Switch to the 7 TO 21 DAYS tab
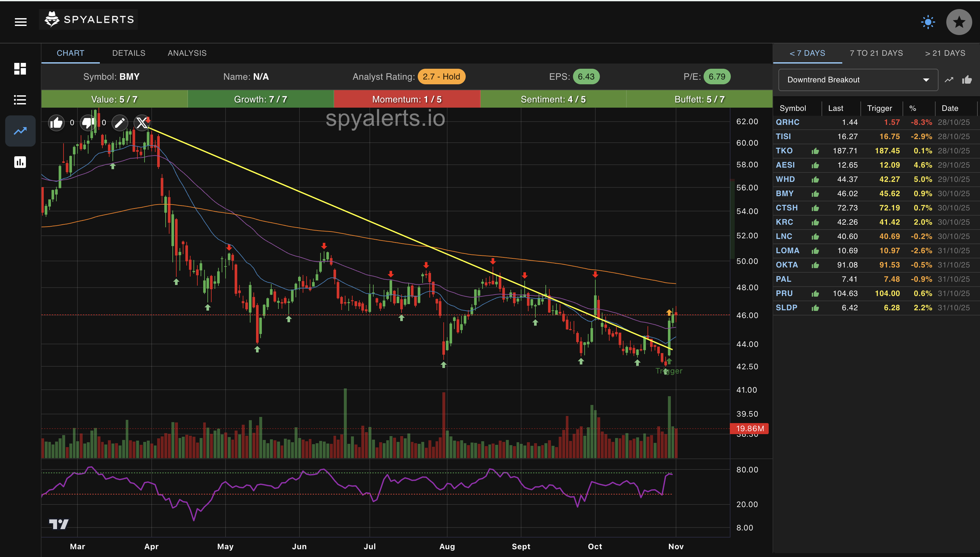980x557 pixels. point(876,53)
